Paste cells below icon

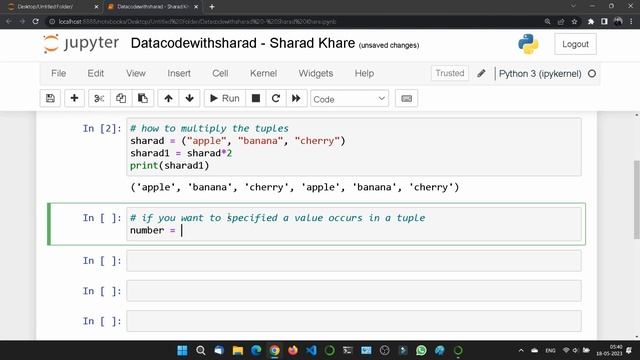(142, 98)
